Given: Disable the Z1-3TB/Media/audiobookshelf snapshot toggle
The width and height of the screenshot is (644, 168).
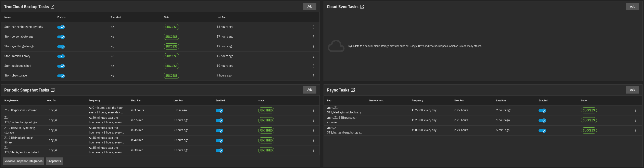Looking at the screenshot, I should [219, 151].
